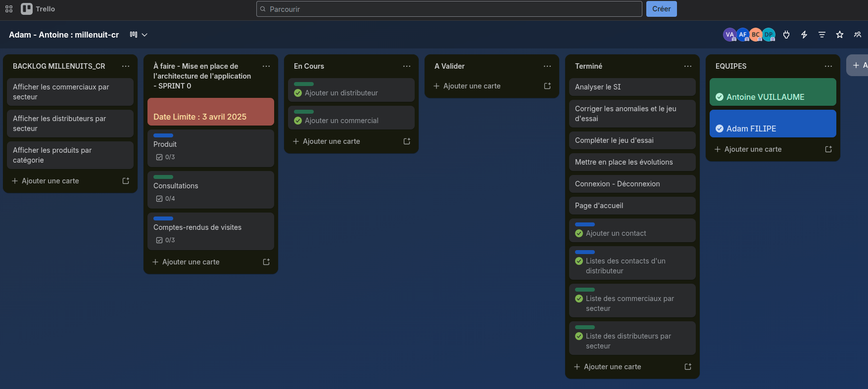This screenshot has height=389, width=868.
Task: Open the Date Limite 3 avril 2025 card
Action: coord(211,112)
